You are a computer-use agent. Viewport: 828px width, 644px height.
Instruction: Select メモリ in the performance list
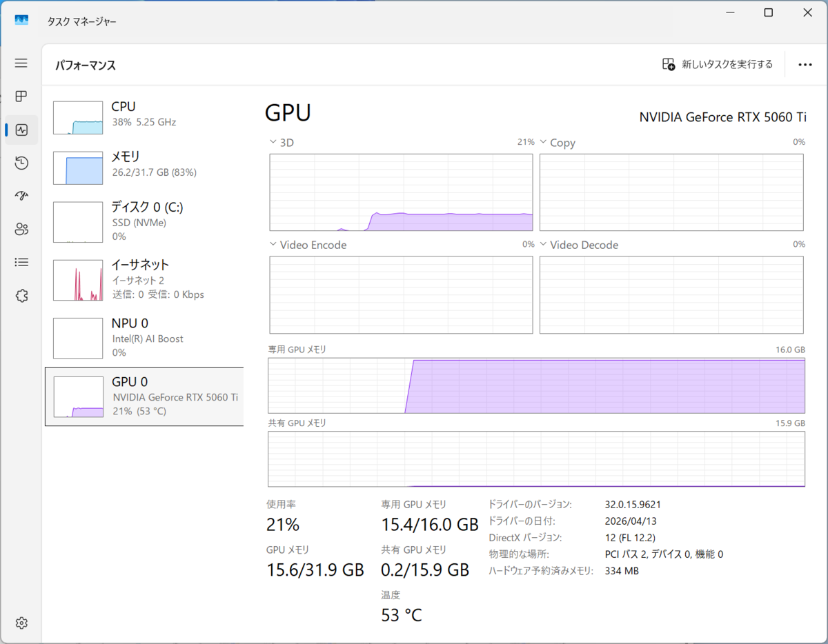pos(144,165)
